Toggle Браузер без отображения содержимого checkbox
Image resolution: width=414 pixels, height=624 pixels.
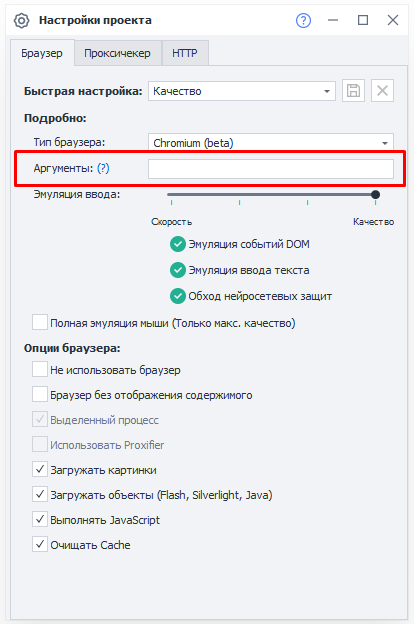coord(40,394)
